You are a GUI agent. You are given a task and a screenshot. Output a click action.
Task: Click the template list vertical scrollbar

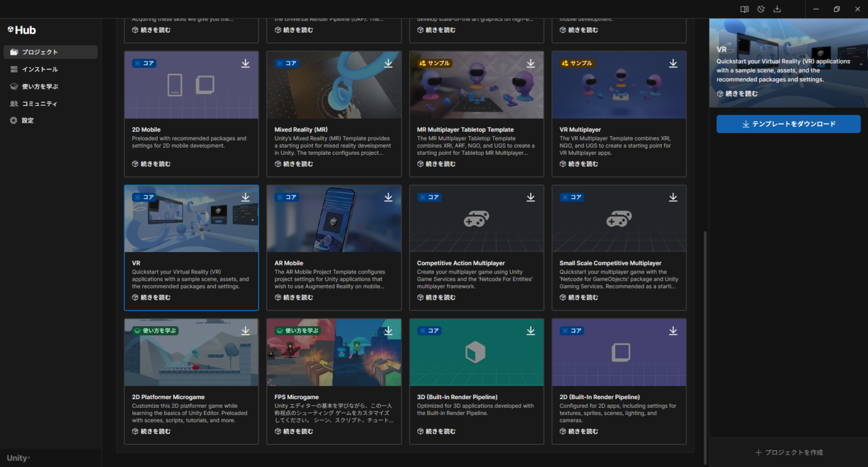pyautogui.click(x=705, y=348)
